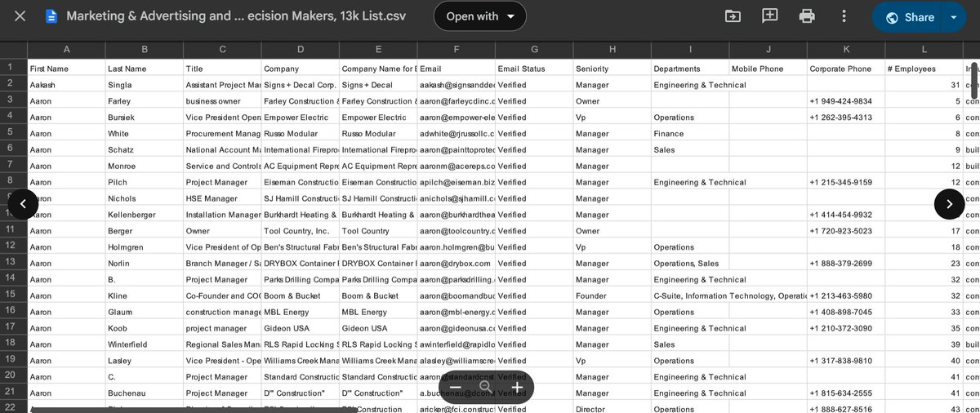Image resolution: width=980 pixels, height=413 pixels.
Task: Go to next file with right arrow
Action: pos(949,204)
